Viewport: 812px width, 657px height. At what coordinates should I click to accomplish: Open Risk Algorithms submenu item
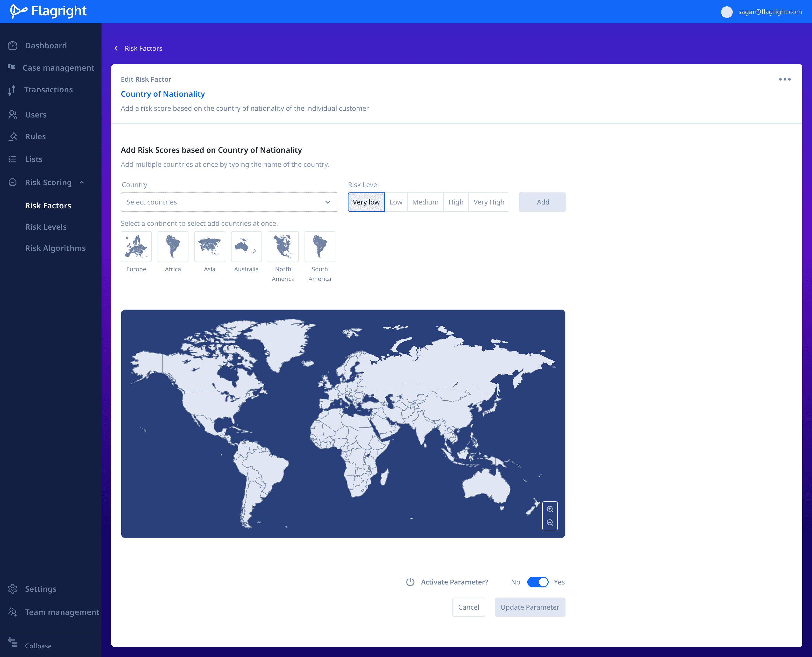(55, 248)
